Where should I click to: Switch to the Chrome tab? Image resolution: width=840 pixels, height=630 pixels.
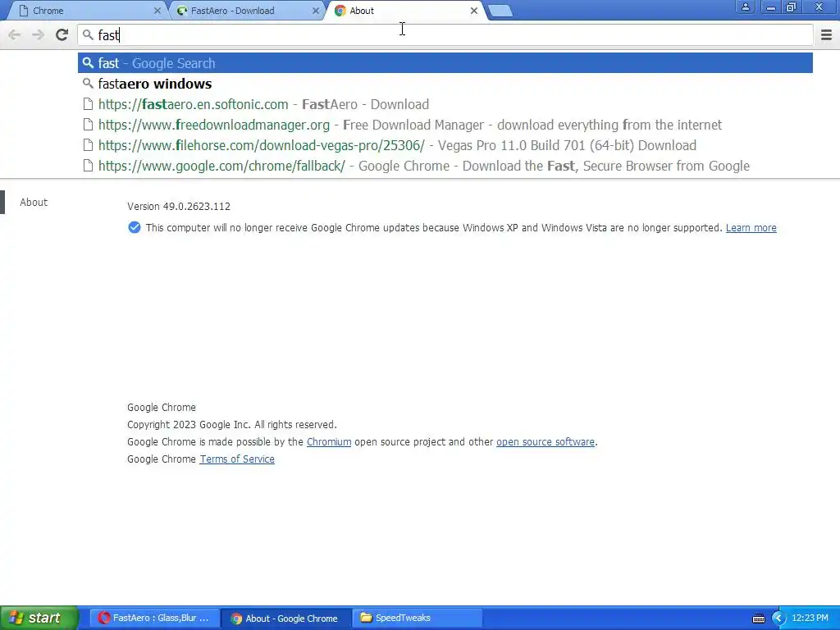coord(85,11)
